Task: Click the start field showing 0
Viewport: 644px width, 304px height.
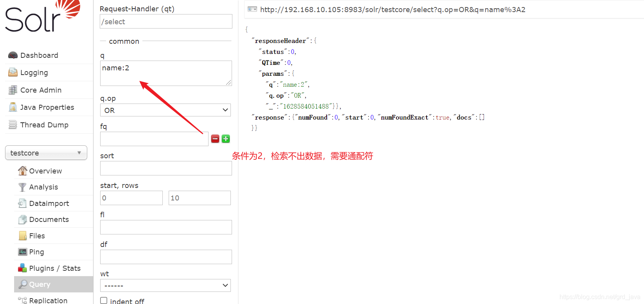Action: click(x=131, y=198)
